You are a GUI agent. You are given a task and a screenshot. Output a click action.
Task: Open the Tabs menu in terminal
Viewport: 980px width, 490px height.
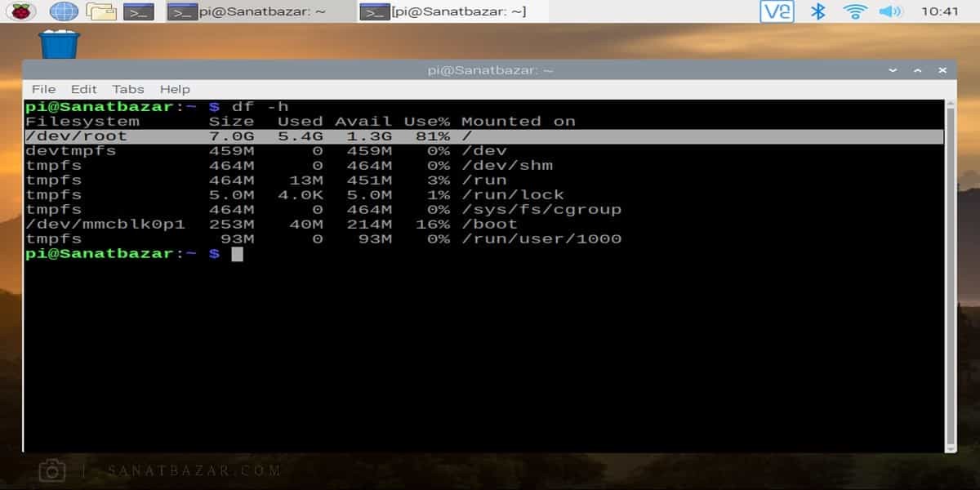pos(128,89)
